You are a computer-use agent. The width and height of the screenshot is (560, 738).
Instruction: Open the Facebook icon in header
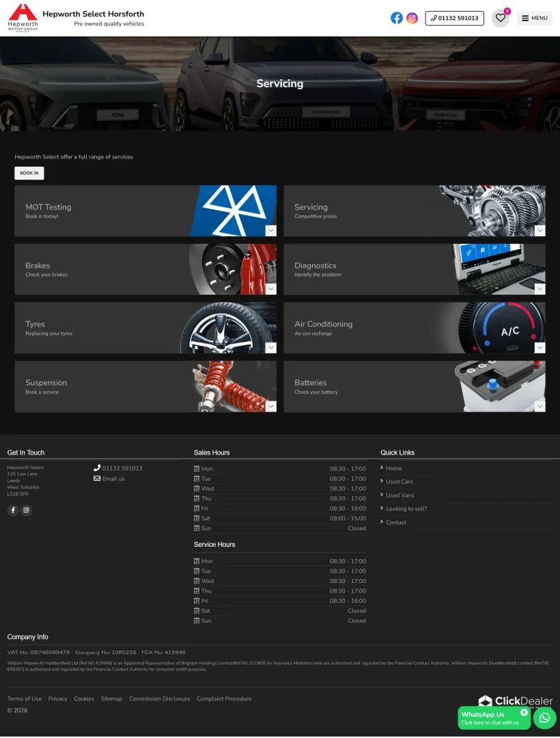397,18
